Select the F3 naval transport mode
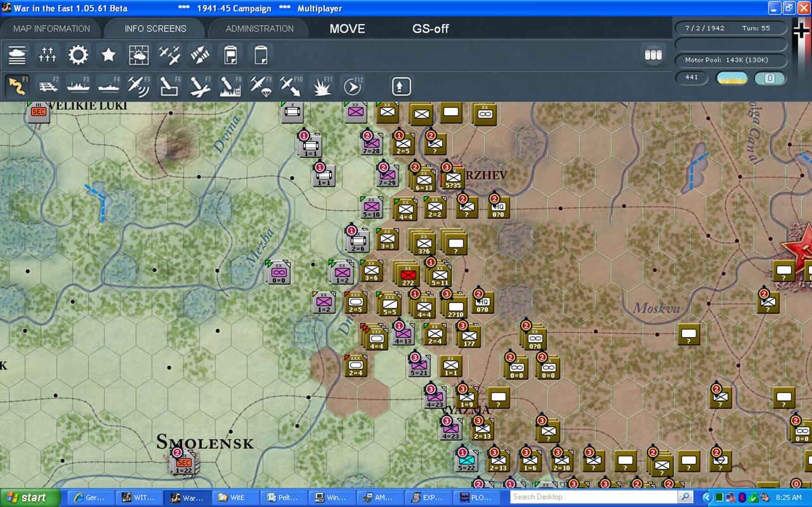 78,86
